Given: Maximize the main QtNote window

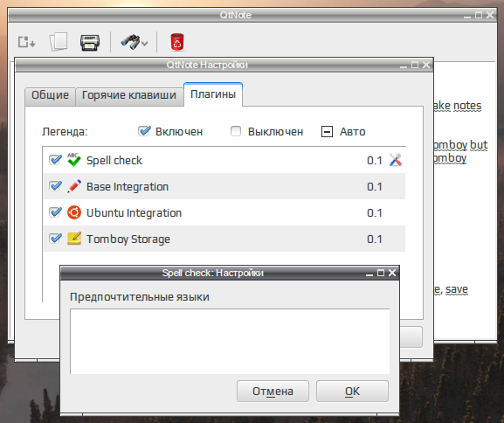Looking at the screenshot, I should click(479, 15).
